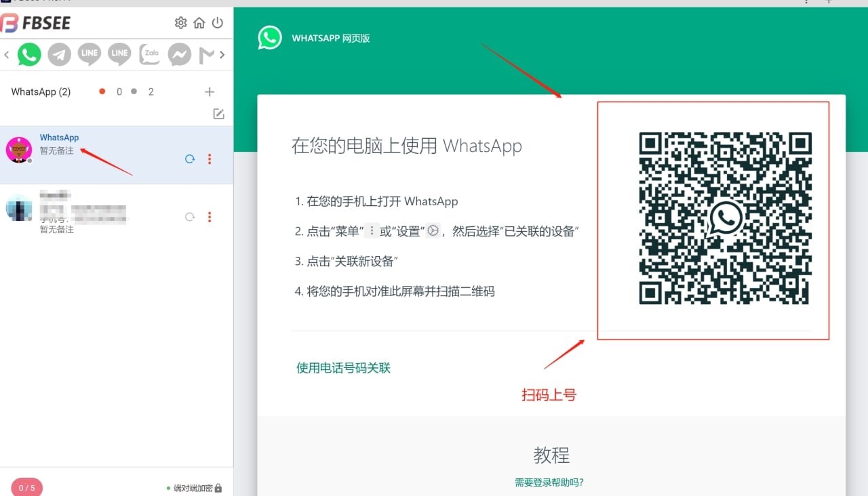Click the 需要登录帮助吗? help link
868x496 pixels.
(x=549, y=482)
